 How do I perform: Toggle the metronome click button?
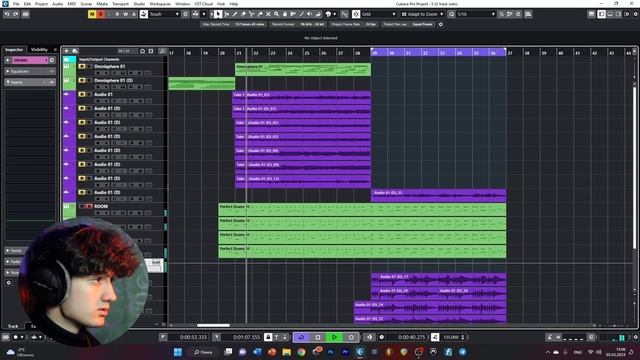[549, 337]
